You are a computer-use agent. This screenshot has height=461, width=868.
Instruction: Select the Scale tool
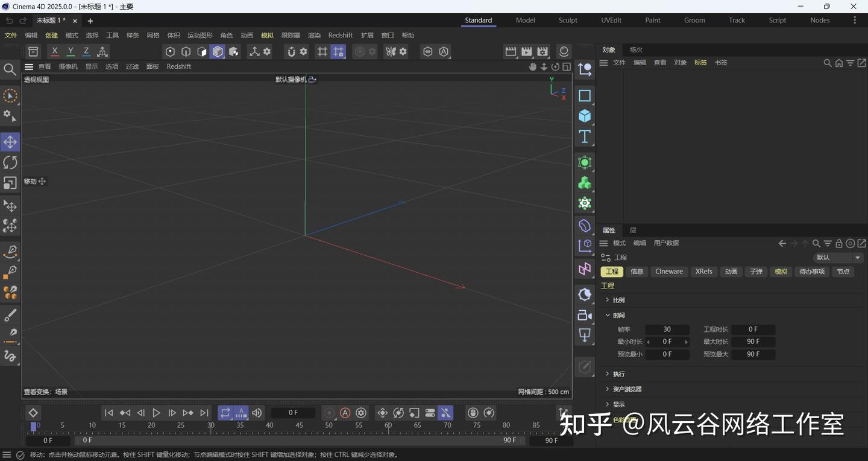tap(10, 182)
